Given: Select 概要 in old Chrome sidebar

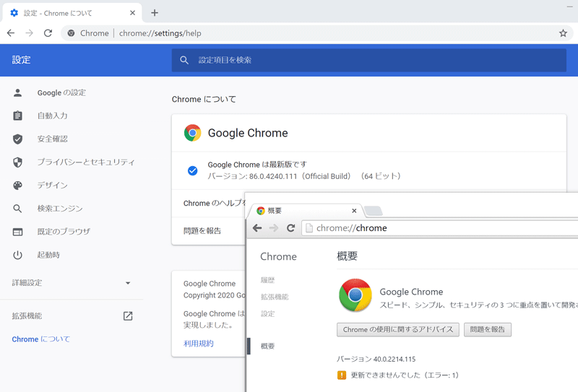Looking at the screenshot, I should coord(267,346).
